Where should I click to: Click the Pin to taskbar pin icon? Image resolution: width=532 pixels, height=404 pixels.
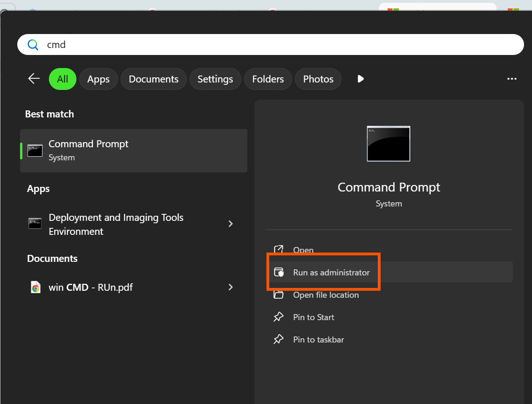click(279, 340)
